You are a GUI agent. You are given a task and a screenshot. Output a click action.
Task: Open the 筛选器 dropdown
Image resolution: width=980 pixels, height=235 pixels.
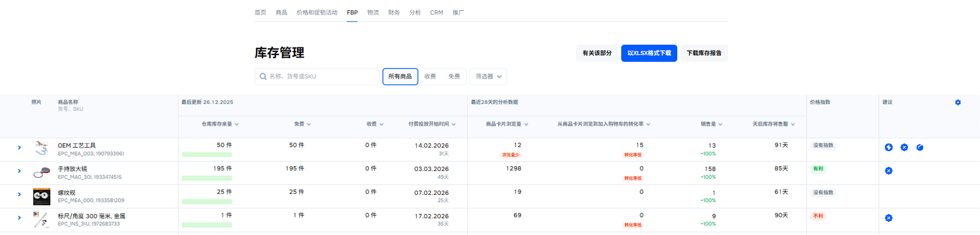pos(488,76)
